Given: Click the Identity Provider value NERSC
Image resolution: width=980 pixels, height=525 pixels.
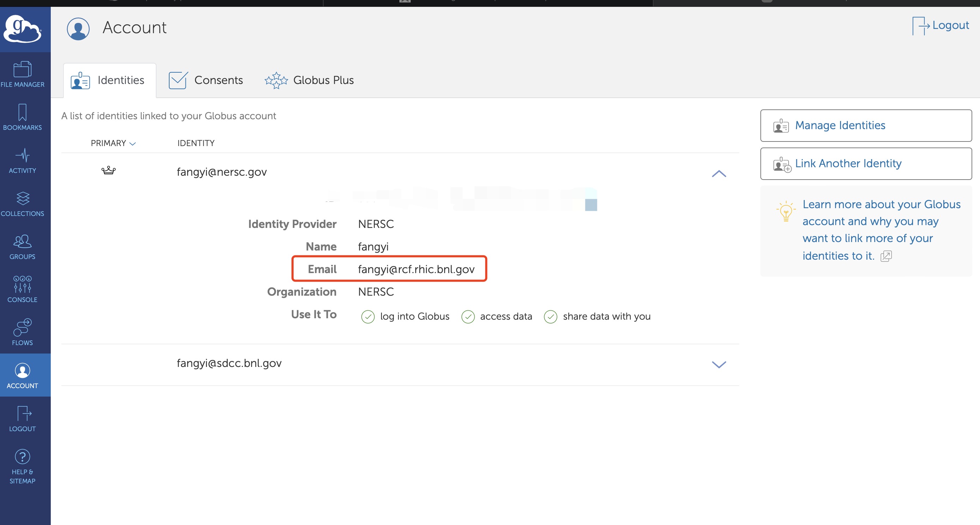Looking at the screenshot, I should [x=376, y=224].
